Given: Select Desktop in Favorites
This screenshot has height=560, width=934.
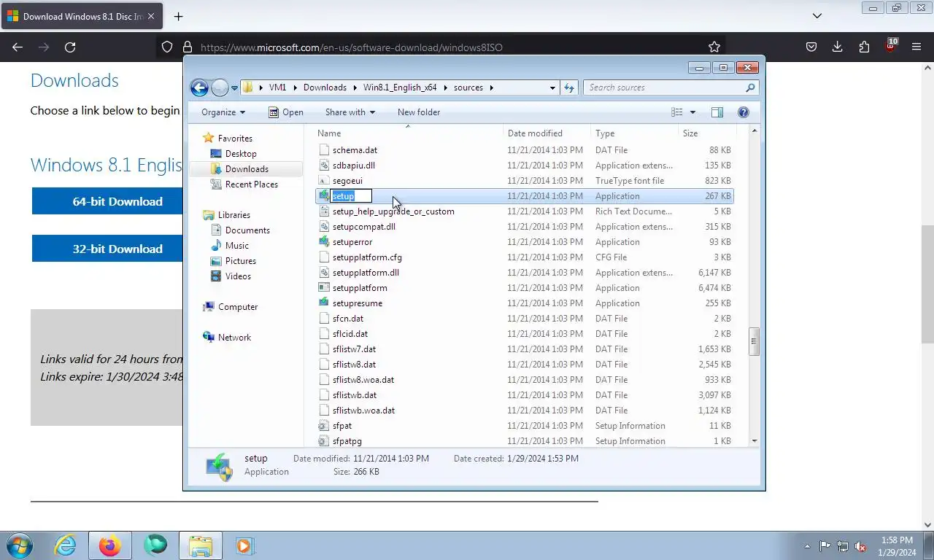Looking at the screenshot, I should [x=241, y=154].
